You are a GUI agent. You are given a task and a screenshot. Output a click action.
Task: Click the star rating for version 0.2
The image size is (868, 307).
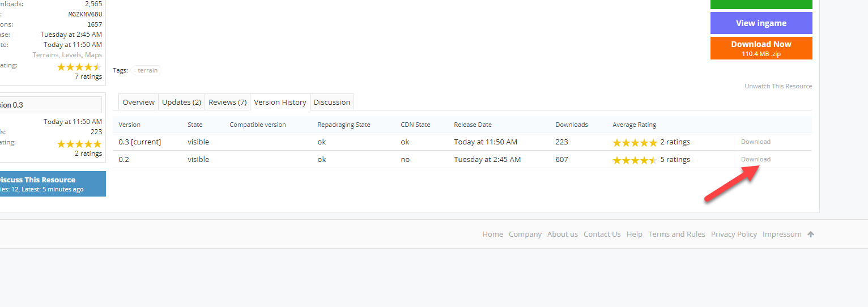[x=635, y=160]
